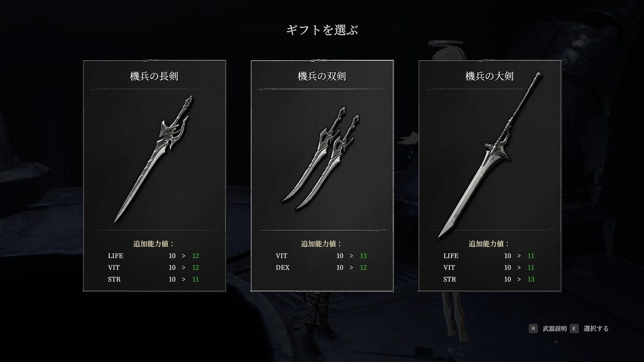
Task: Click 追加能力値 heading on longsword card
Action: tap(154, 243)
